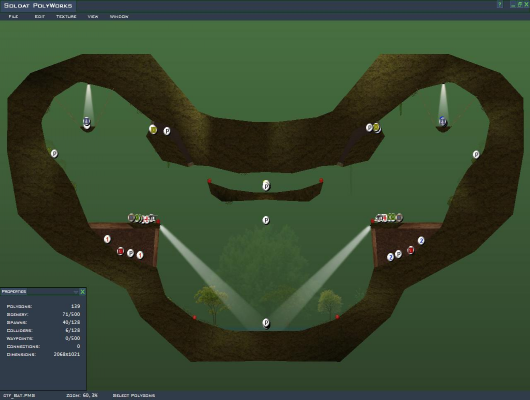
Task: Select the P spawn floating below the center platform
Action: click(266, 220)
